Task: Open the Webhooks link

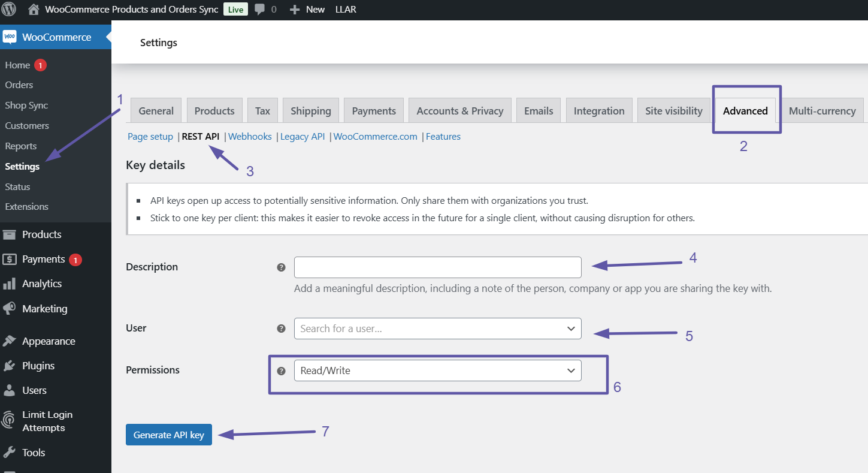Action: click(250, 136)
